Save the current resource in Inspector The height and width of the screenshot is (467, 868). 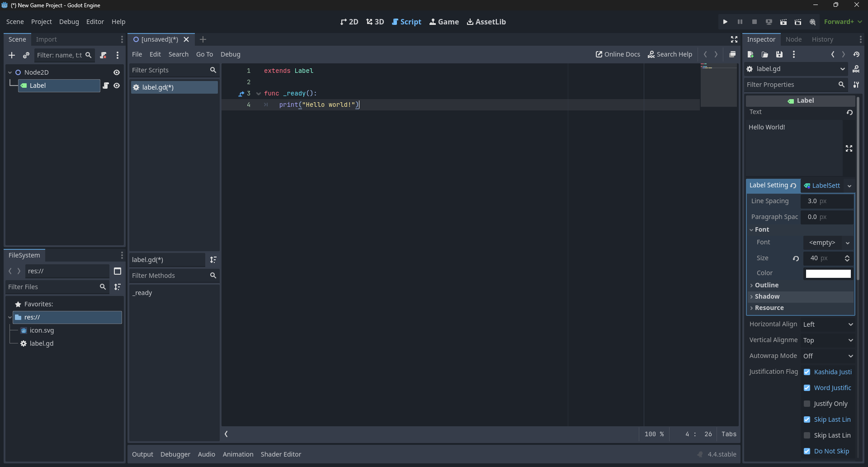tap(779, 54)
